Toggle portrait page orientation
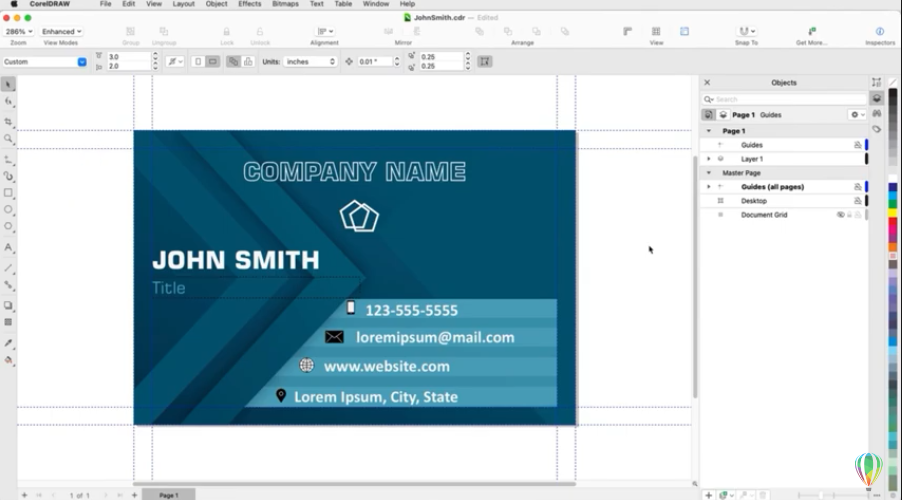The image size is (902, 500). point(198,62)
